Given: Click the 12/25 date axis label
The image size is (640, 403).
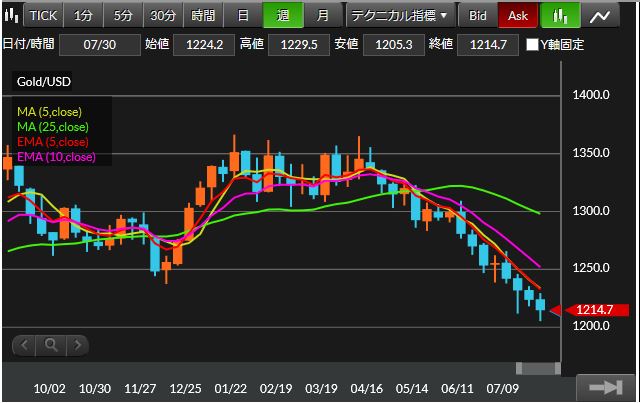Looking at the screenshot, I should click(x=185, y=388).
